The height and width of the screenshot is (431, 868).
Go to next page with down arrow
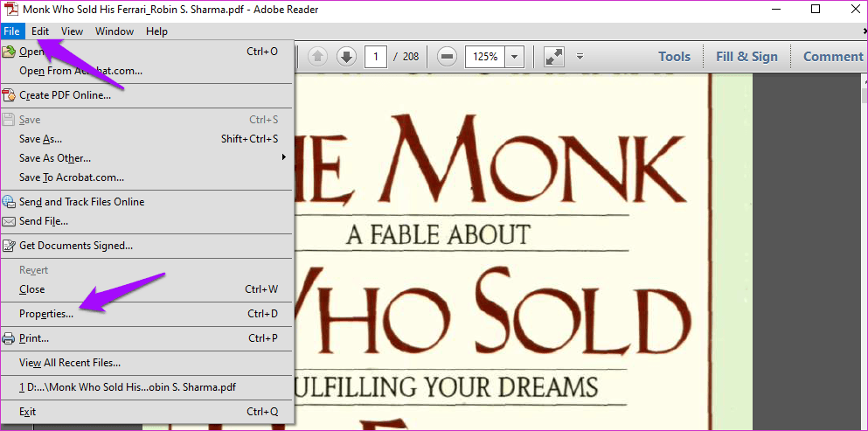pos(346,57)
